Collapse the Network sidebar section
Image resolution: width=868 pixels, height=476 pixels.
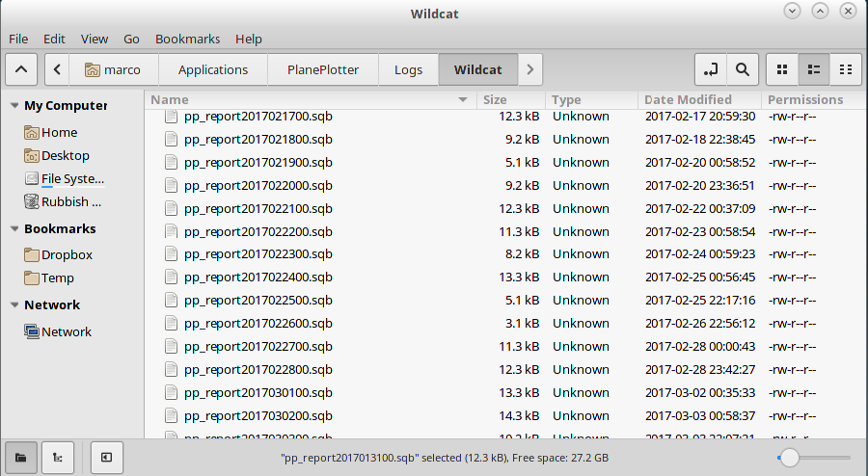[14, 305]
